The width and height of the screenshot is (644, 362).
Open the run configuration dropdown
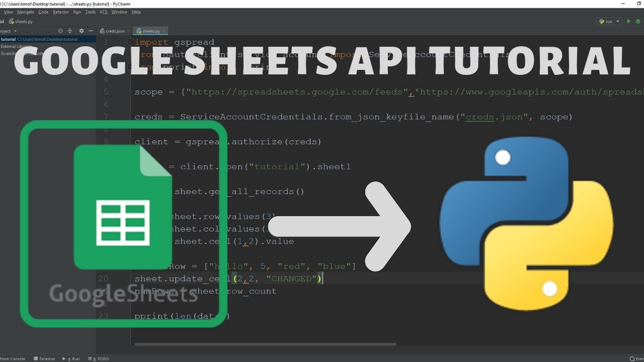coord(609,21)
